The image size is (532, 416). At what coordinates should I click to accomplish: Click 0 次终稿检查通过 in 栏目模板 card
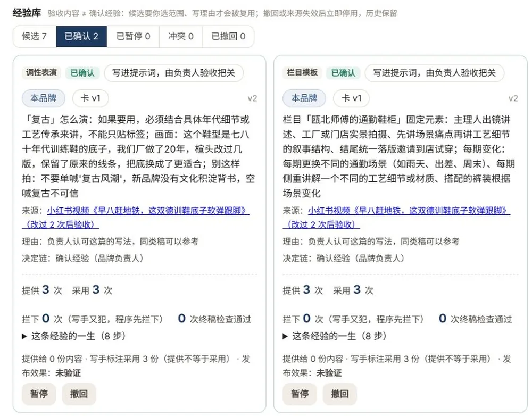click(x=475, y=319)
